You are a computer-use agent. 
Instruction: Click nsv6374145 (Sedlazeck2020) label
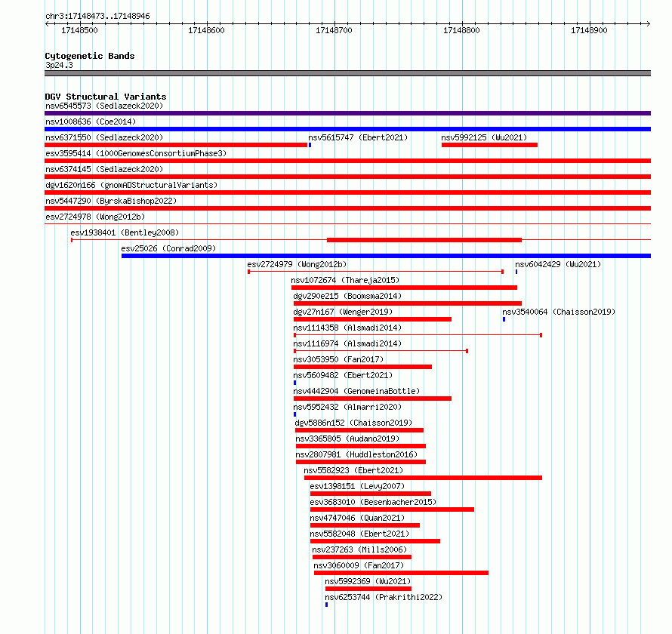pos(104,169)
